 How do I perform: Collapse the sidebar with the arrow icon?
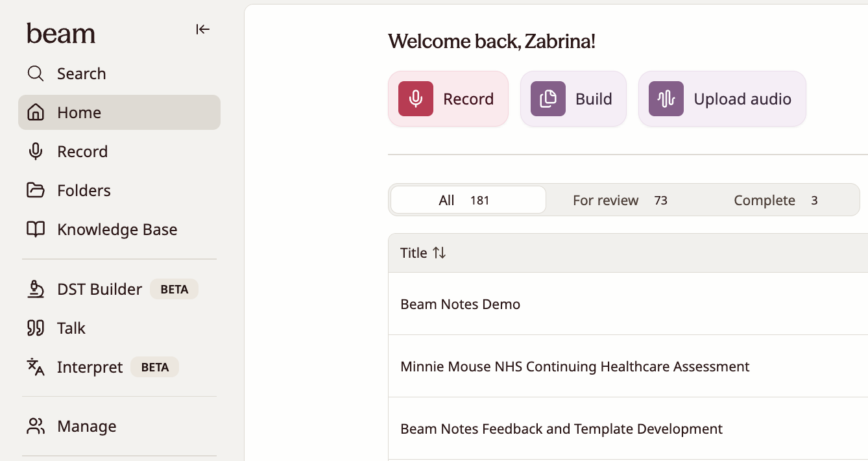203,29
